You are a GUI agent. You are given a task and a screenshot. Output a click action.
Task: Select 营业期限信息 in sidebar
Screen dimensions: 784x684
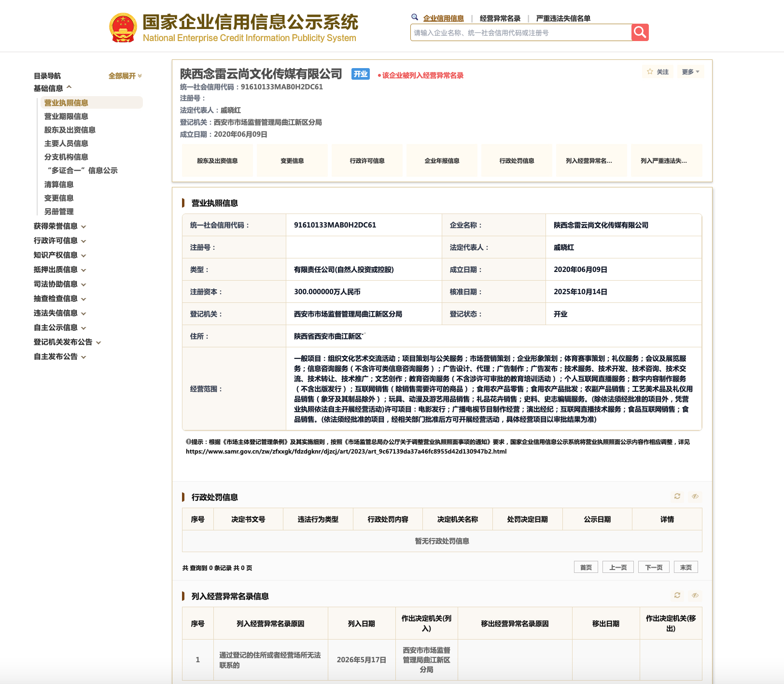pyautogui.click(x=66, y=116)
